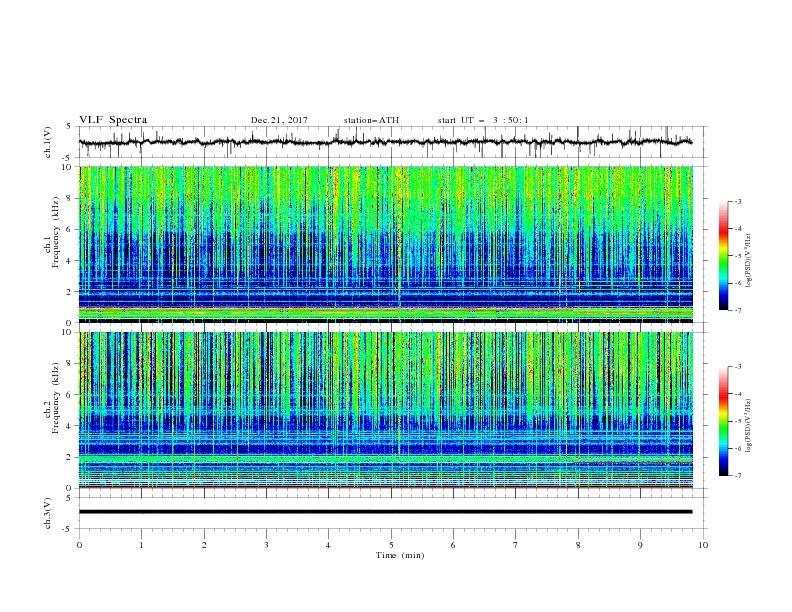Image resolution: width=792 pixels, height=612 pixels.
Task: Click the ch.2 colorbar "log(PSD)(V²/Hz)" label
Action: pos(749,426)
